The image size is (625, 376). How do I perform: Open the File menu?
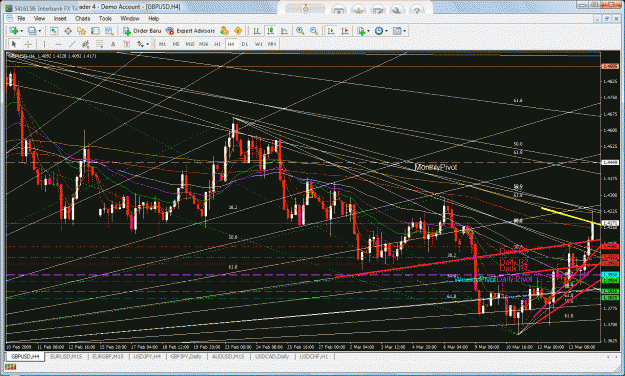click(21, 18)
